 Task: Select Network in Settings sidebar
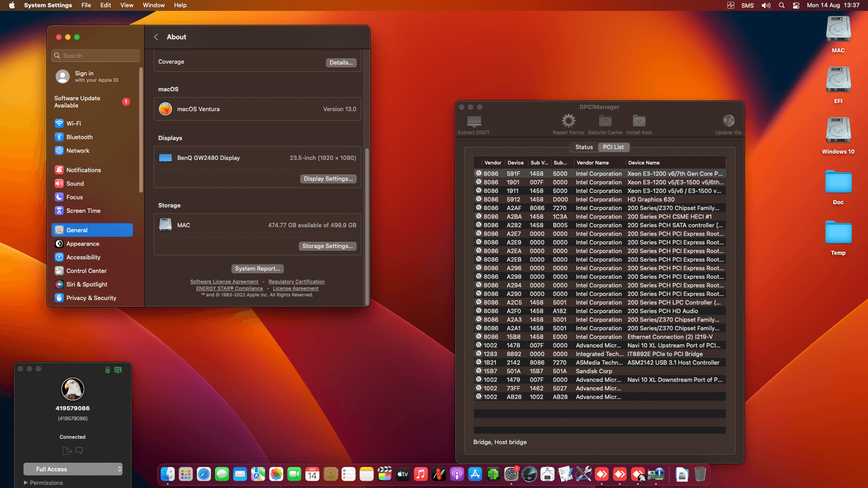tap(92, 150)
